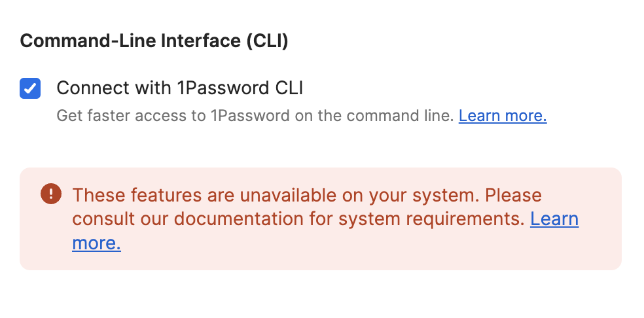Click the "Connect with 1Password CLI" label text
The image size is (644, 318).
pos(179,88)
